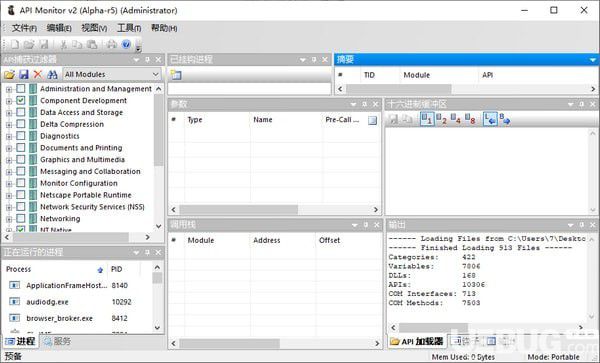The image size is (600, 363).
Task: Click the hooked processes panel toolbar icon
Action: 176,75
